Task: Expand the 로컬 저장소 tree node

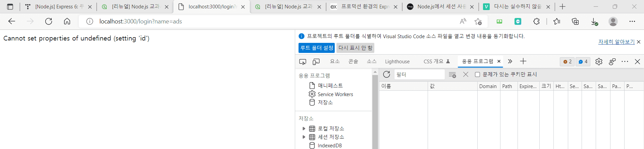Action: pyautogui.click(x=304, y=129)
